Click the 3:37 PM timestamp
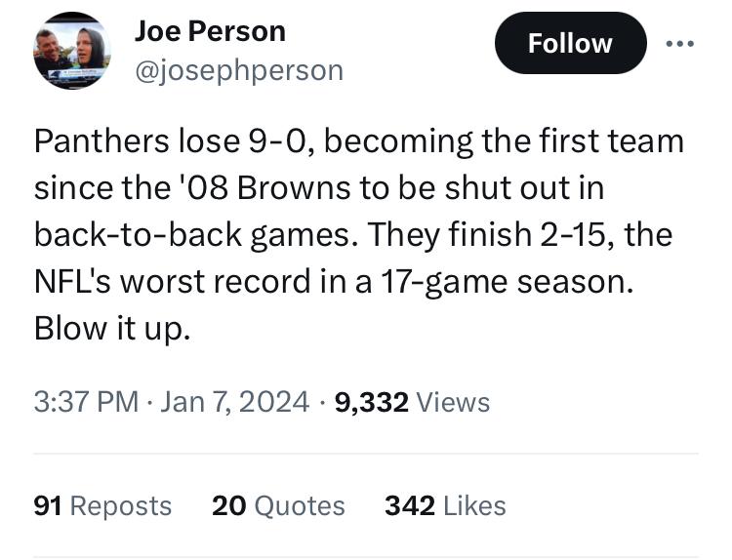The height and width of the screenshot is (560, 732). coord(86,402)
